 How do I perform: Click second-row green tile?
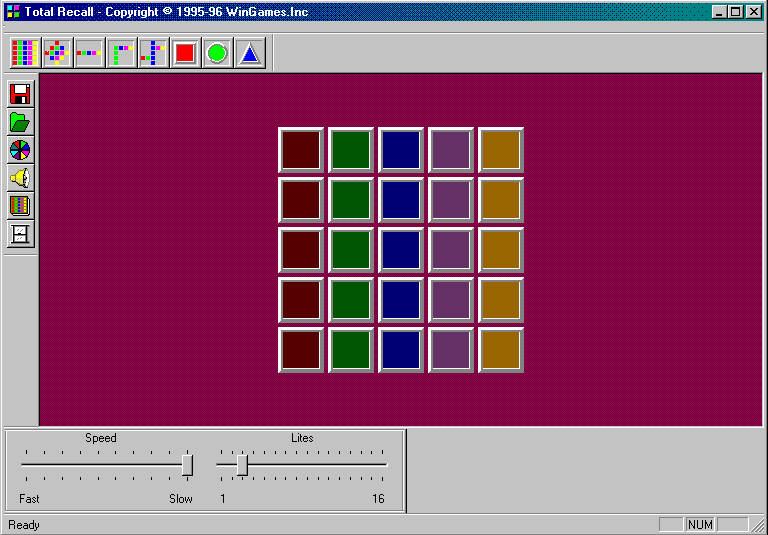click(x=351, y=200)
